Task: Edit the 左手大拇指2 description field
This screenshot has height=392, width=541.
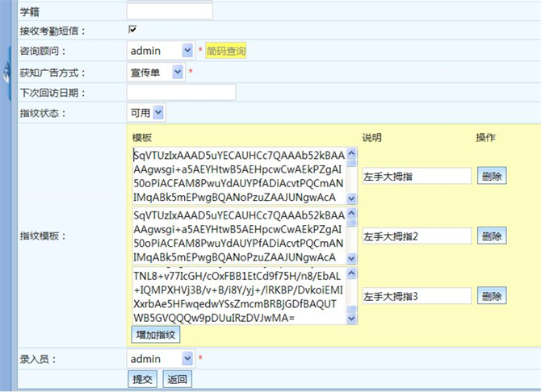Action: coord(416,236)
